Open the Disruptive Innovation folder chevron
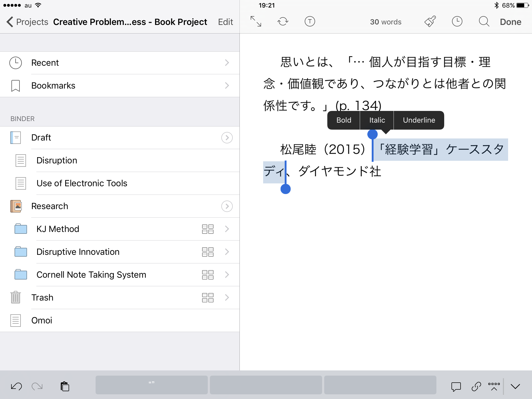 coord(227,252)
